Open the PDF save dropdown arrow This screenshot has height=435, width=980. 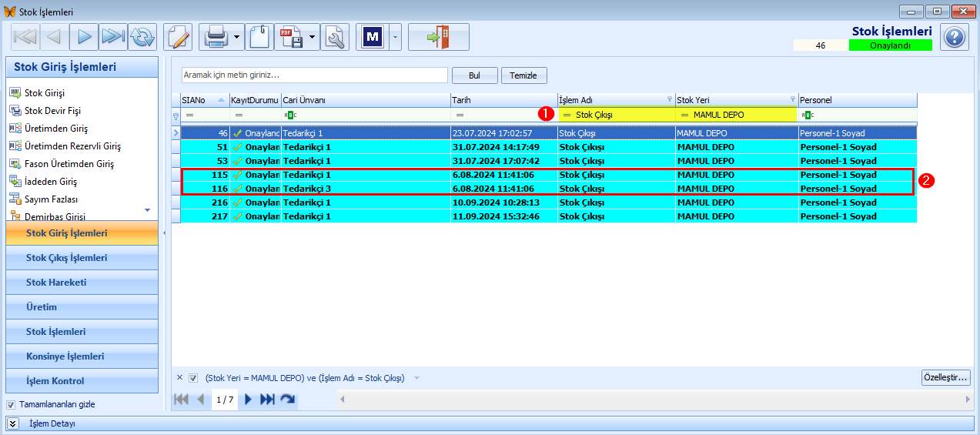[x=313, y=36]
